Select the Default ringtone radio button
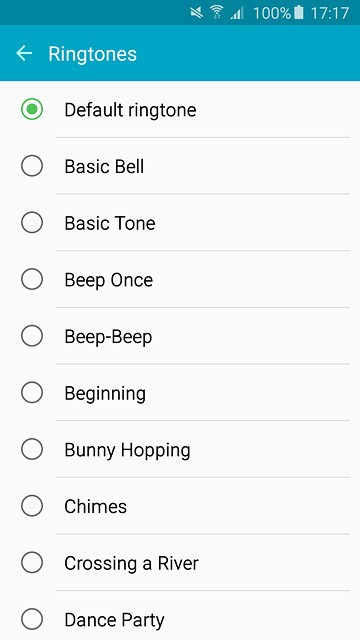Viewport: 360px width, 640px height. click(x=32, y=109)
